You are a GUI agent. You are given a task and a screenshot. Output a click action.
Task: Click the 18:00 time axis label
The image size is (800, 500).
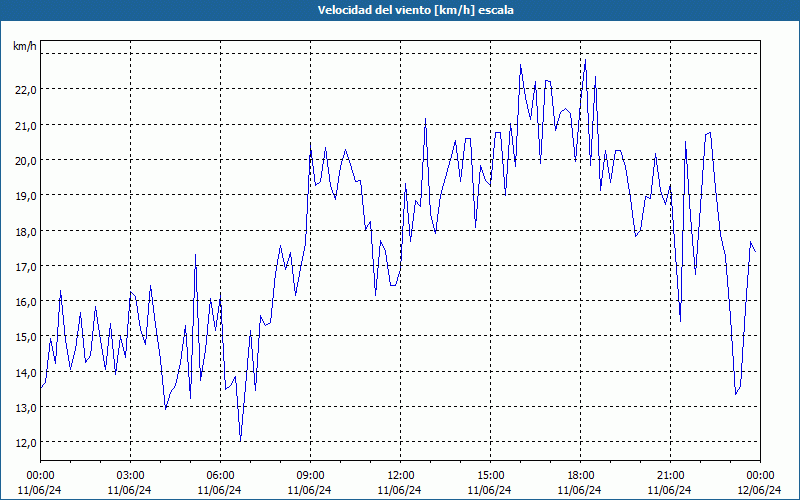[581, 476]
